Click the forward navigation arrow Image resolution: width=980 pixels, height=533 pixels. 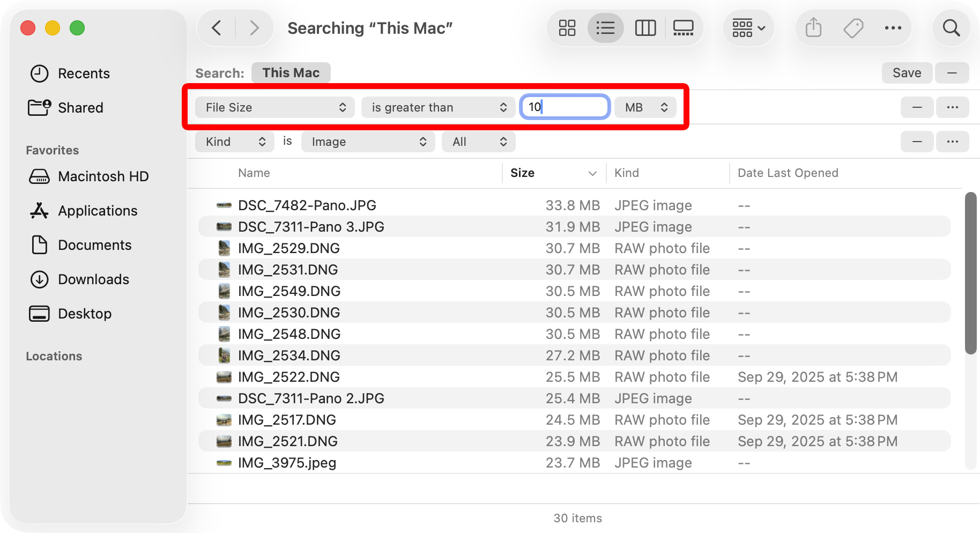click(x=254, y=27)
